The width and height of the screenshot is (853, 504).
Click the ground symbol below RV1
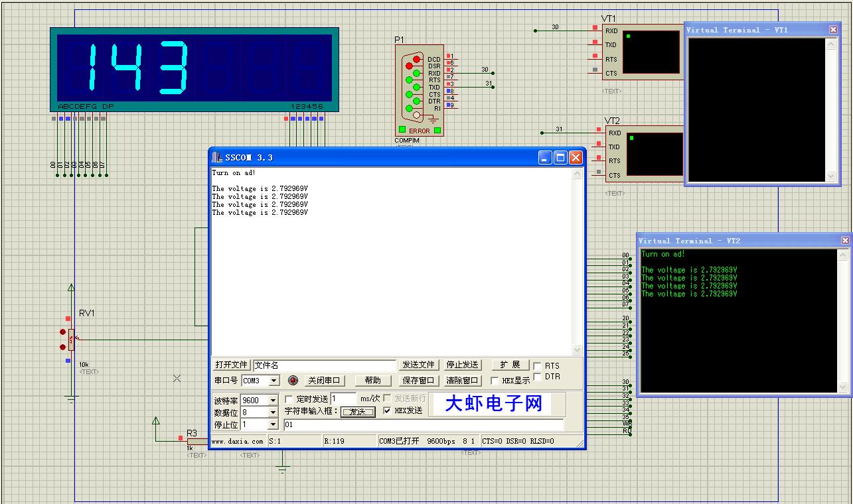[x=71, y=400]
